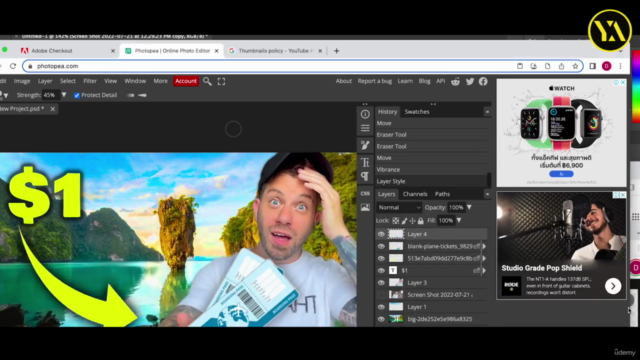This screenshot has height=360, width=640.
Task: Expand effects of 513e7abd09dd layer
Action: 484,258
